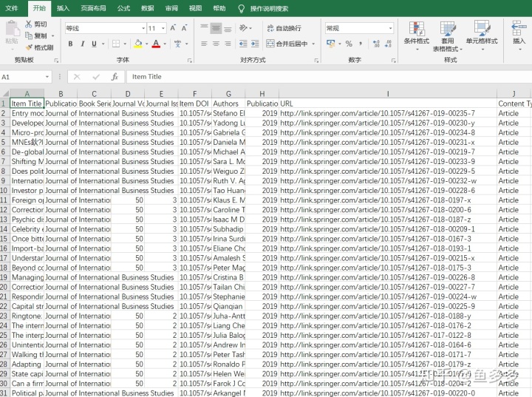This screenshot has height=397, width=532.
Task: Toggle bold formatting
Action: pyautogui.click(x=70, y=44)
